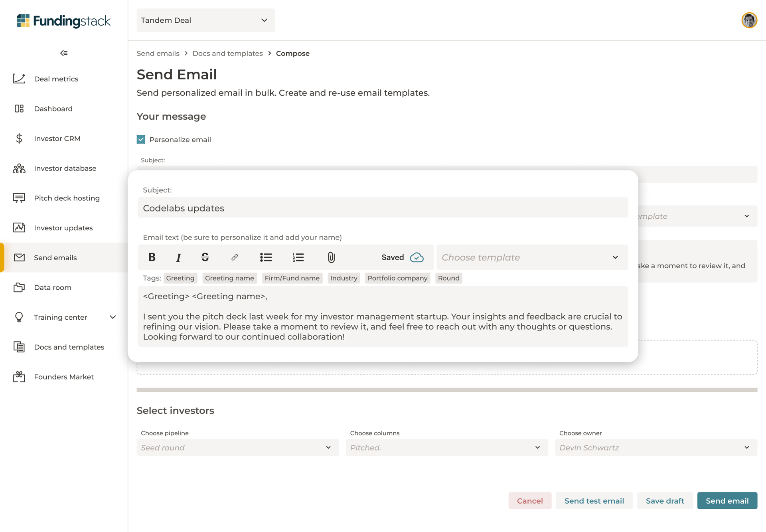Image resolution: width=766 pixels, height=532 pixels.
Task: Save email template with cloud icon
Action: pyautogui.click(x=417, y=257)
